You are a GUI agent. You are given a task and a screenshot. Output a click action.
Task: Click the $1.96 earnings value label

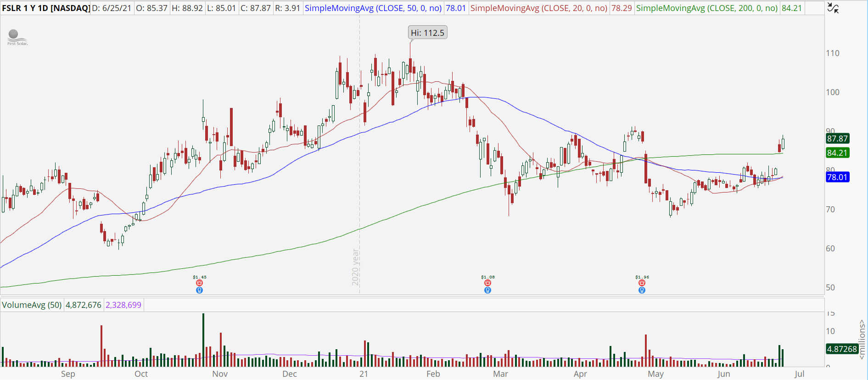click(642, 277)
